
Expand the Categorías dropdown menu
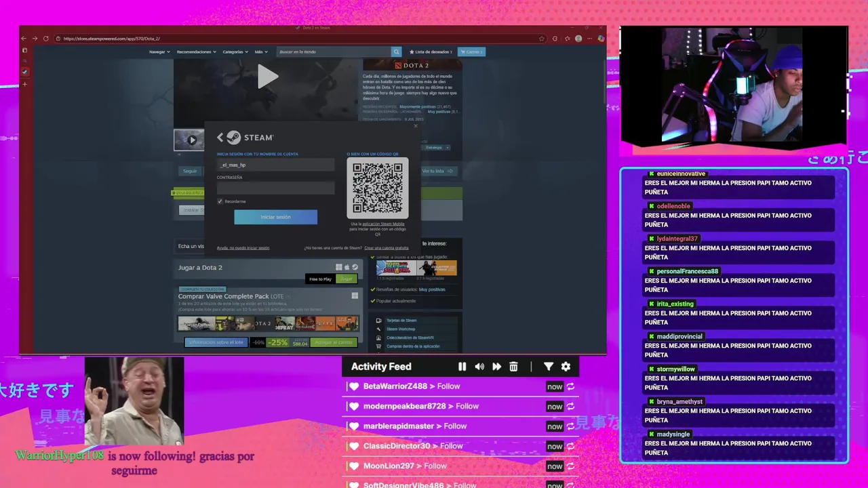tap(235, 52)
